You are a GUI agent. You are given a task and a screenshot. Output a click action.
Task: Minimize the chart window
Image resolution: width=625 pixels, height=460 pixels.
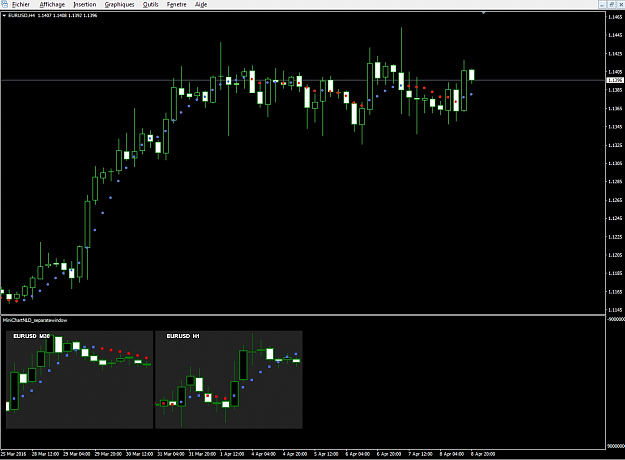[602, 4]
